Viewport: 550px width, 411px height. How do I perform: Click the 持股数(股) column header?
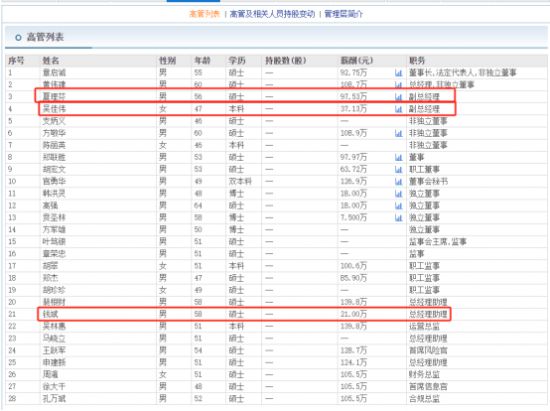pyautogui.click(x=286, y=61)
